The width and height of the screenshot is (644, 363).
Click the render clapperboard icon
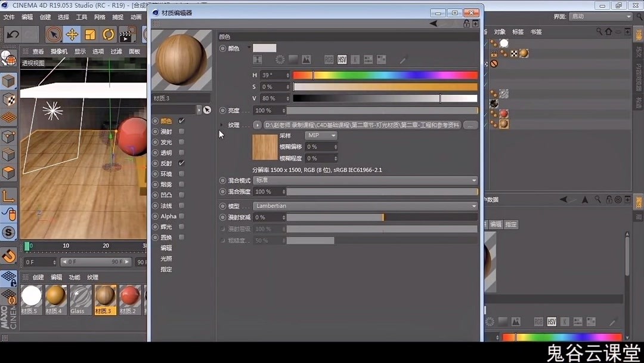(x=127, y=35)
